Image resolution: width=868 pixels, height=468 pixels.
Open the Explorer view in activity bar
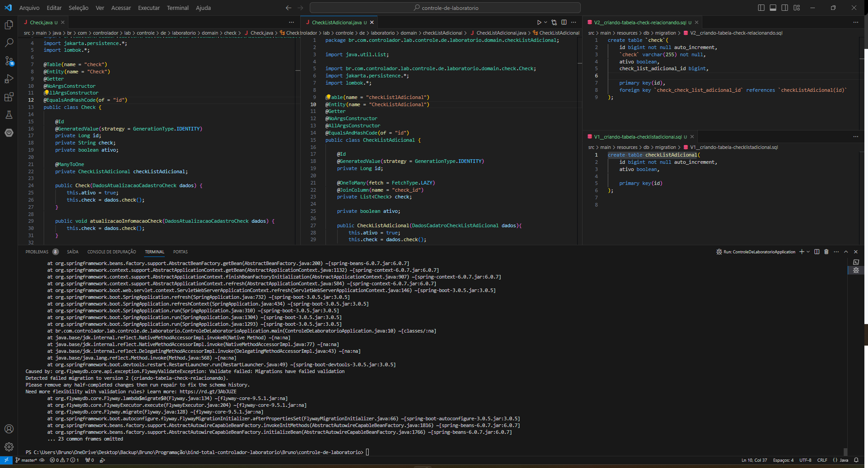9,25
